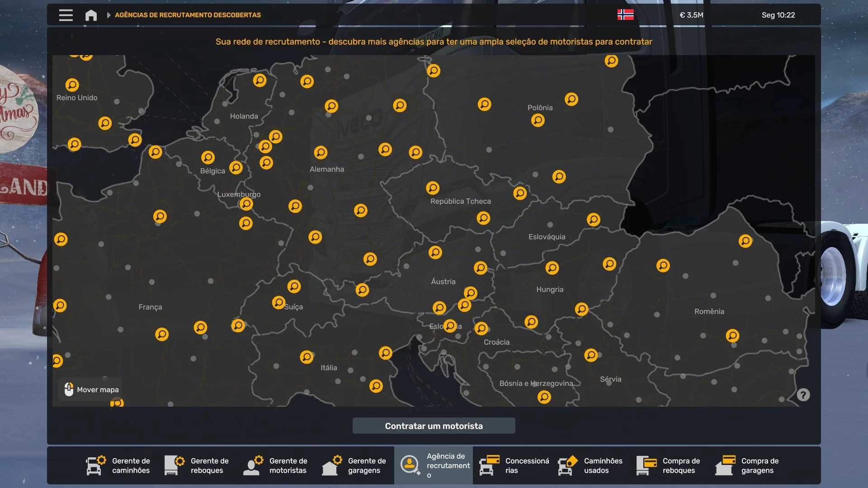This screenshot has width=868, height=488.
Task: Select the agency marker at Luxemburgo
Action: click(x=246, y=204)
